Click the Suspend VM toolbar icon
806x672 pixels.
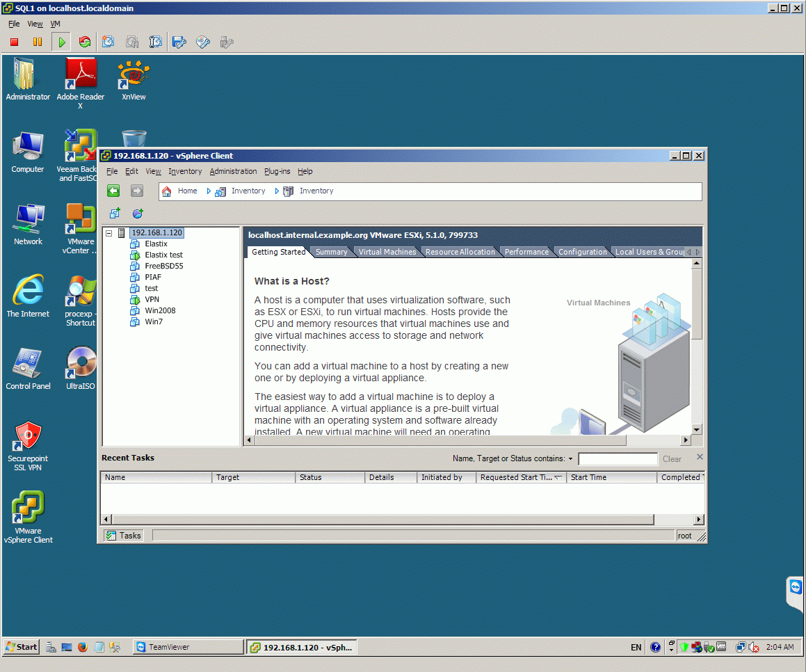point(38,42)
